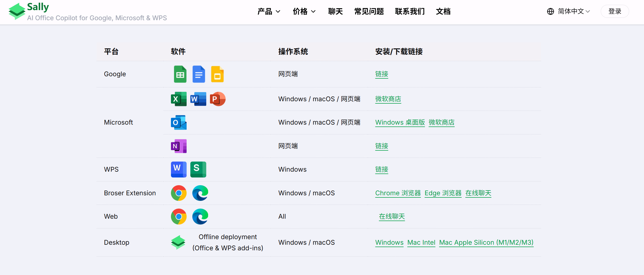Click the Google Docs icon

point(199,74)
